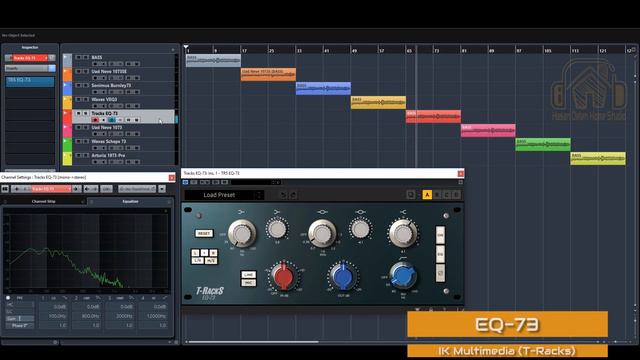Select preset slot C
The height and width of the screenshot is (360, 640).
[447, 195]
